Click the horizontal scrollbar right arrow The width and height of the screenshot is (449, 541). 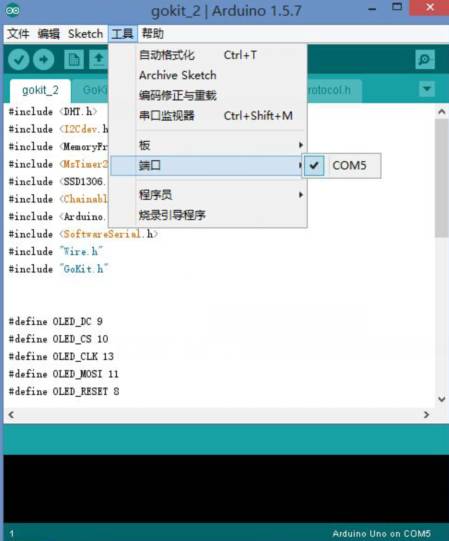tap(427, 414)
